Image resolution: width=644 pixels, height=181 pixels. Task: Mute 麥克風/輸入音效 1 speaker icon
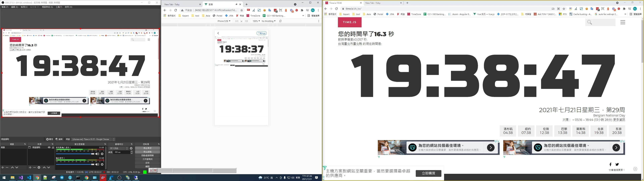(97, 154)
